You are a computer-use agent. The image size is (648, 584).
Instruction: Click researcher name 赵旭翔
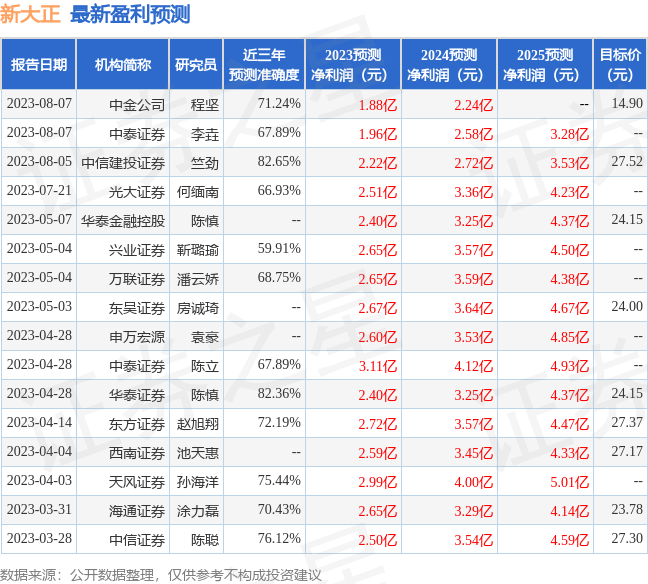click(198, 423)
